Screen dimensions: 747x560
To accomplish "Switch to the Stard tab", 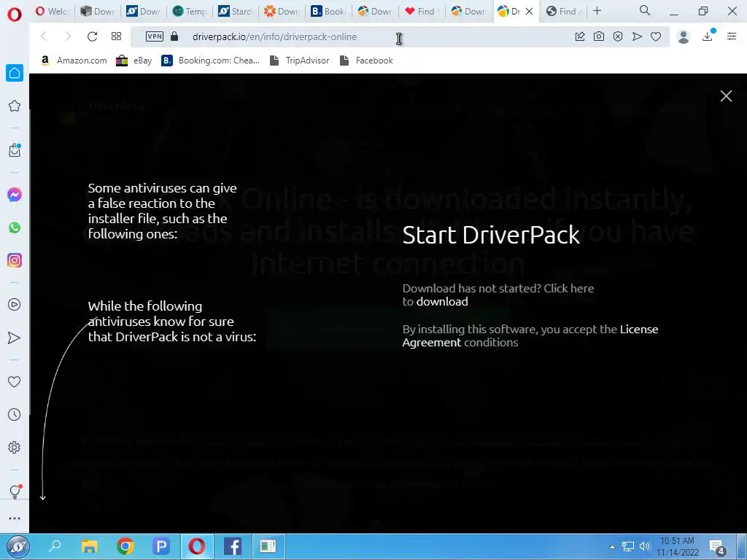I will pyautogui.click(x=236, y=12).
